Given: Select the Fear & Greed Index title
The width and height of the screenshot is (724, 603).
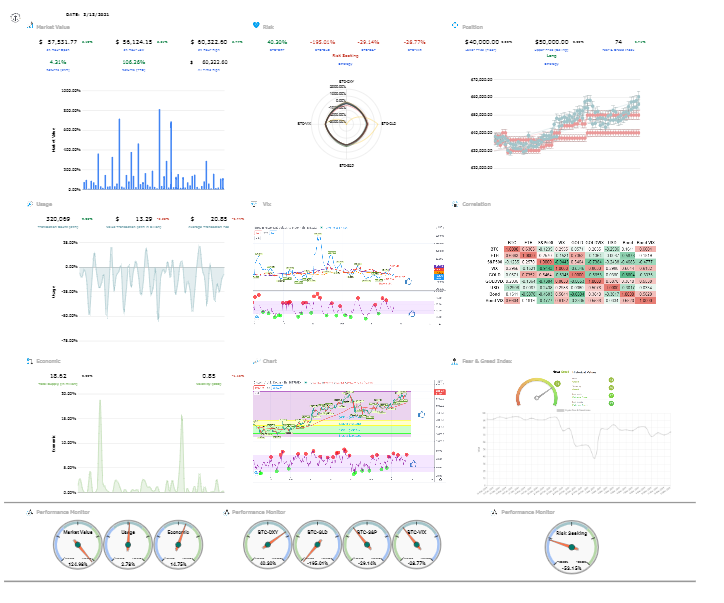Looking at the screenshot, I should pos(487,361).
